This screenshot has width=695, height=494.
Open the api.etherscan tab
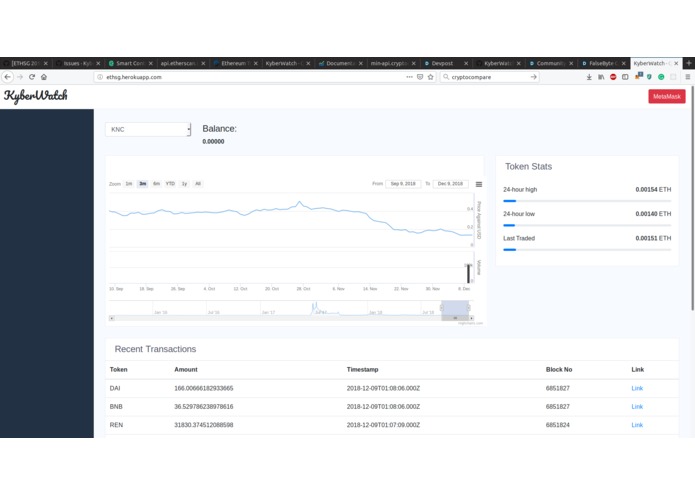pos(182,63)
